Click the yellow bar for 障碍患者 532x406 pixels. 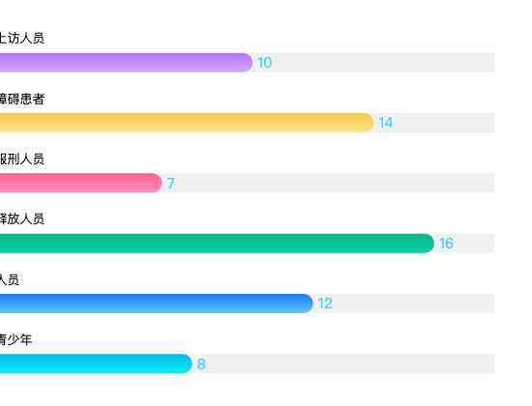187,123
